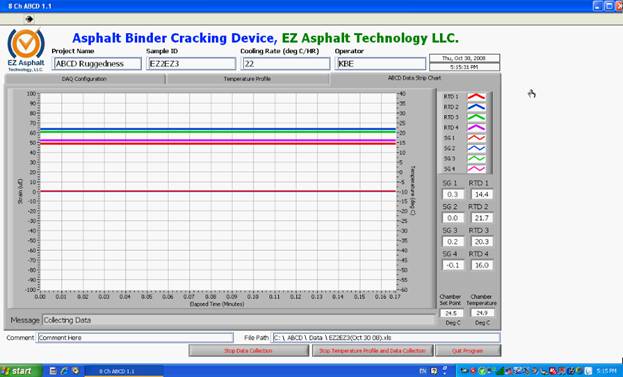Click the SG 3 value 0.2
623x377 pixels.
pyautogui.click(x=453, y=242)
